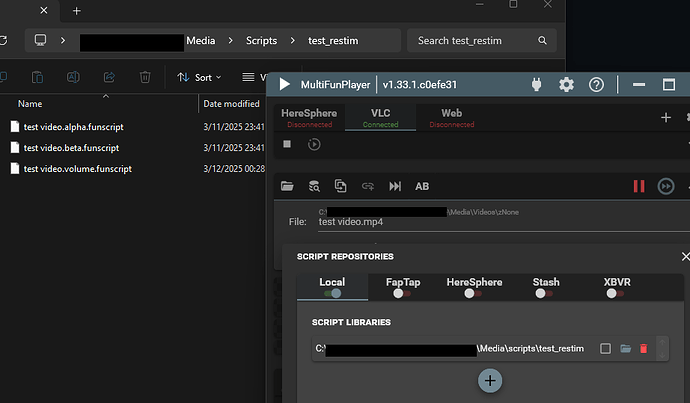Open the device plug connection icon

click(536, 84)
